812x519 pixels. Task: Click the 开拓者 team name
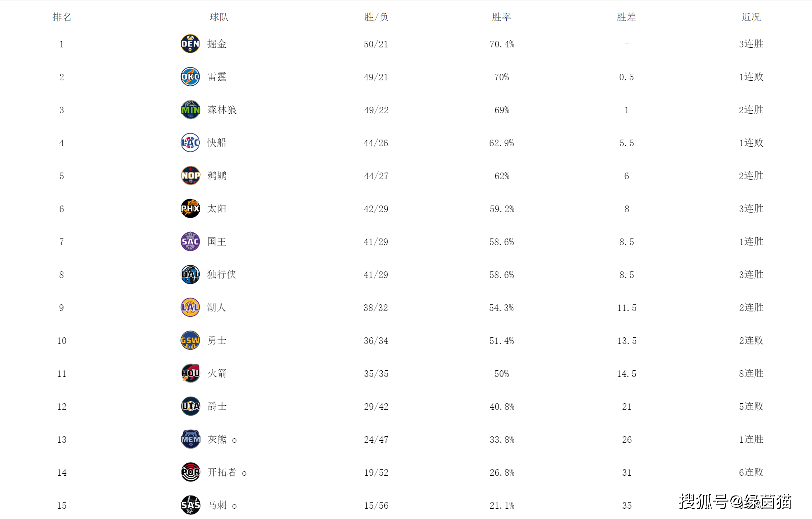click(x=222, y=472)
